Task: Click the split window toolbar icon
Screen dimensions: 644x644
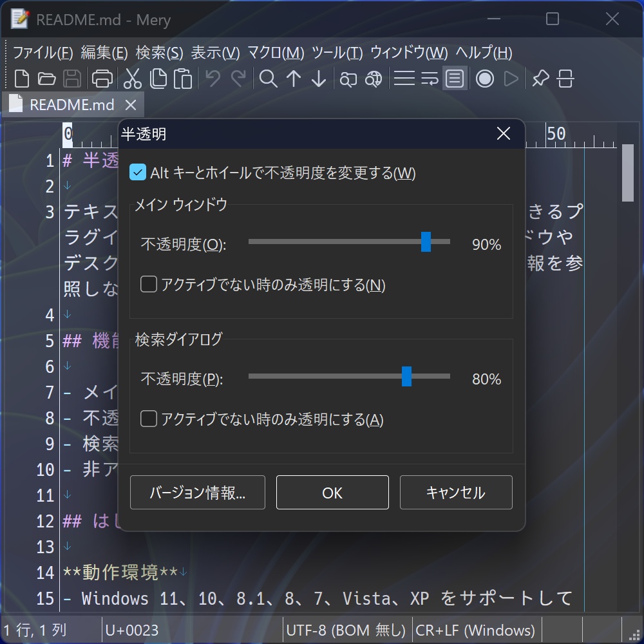Action: coord(565,79)
